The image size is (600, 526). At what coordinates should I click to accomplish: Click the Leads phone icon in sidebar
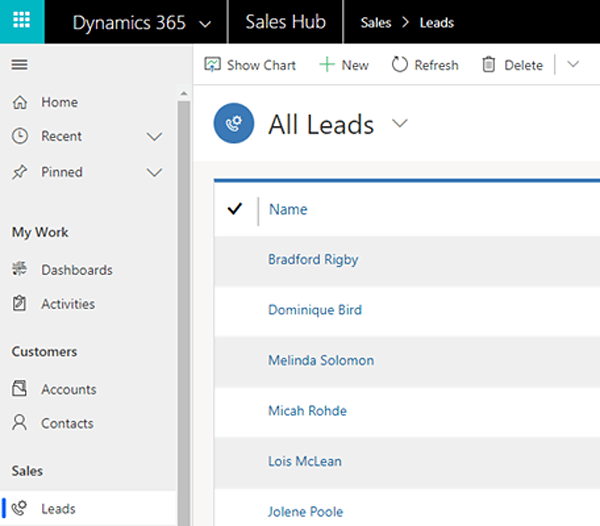(19, 508)
